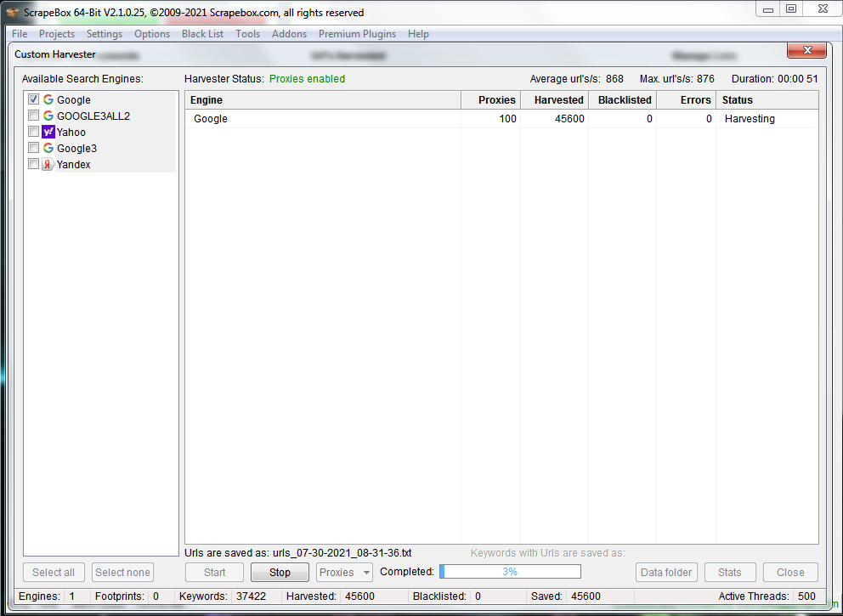Click the Stats button
The width and height of the screenshot is (843, 616).
pyautogui.click(x=730, y=573)
